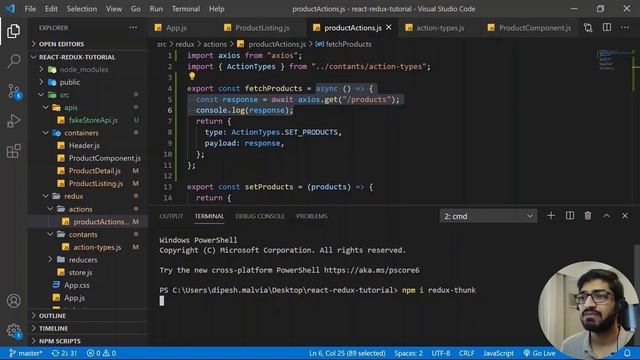The width and height of the screenshot is (640, 360).
Task: Switch to the Debug Console tab
Action: pos(260,216)
